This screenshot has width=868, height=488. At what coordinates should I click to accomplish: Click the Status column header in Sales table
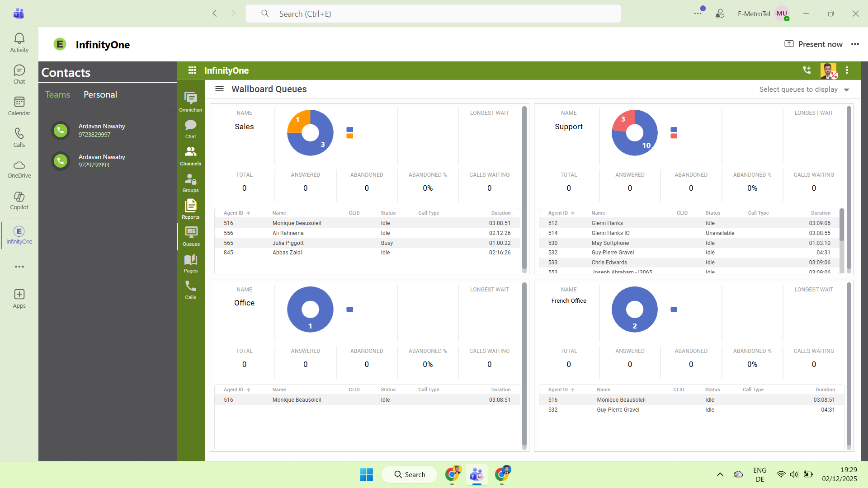(x=388, y=213)
